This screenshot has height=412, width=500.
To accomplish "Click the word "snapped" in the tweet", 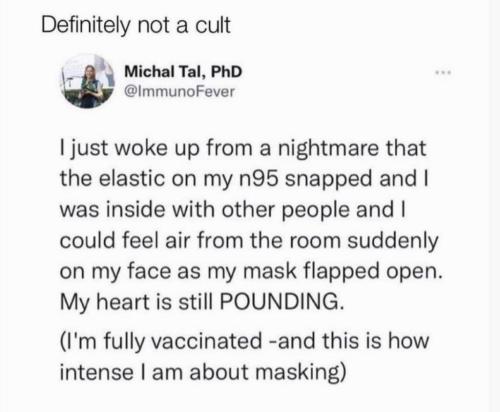I will (330, 180).
